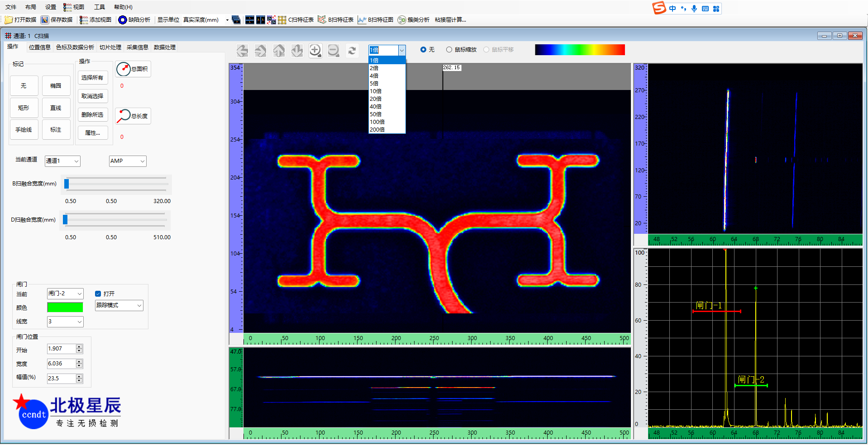Click the 宽度 gate width field

[x=62, y=364]
